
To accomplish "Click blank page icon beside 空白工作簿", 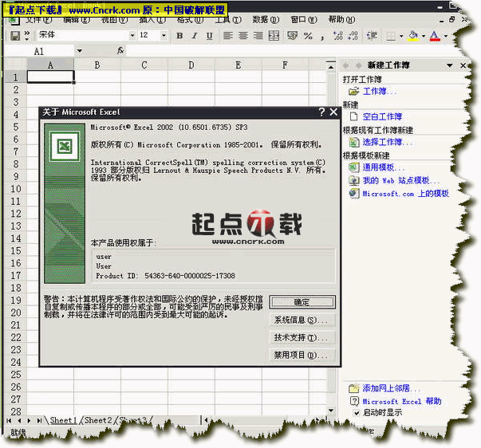I will (x=353, y=116).
